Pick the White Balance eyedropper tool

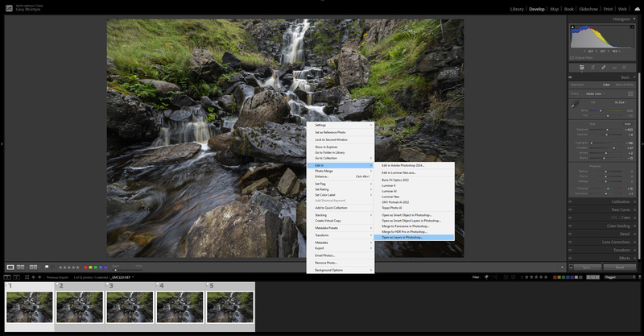coord(575,105)
